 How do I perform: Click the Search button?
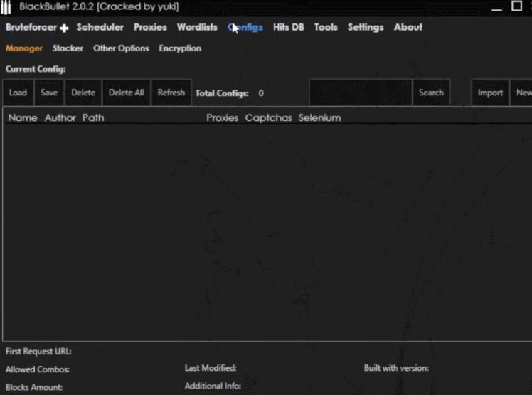click(431, 93)
